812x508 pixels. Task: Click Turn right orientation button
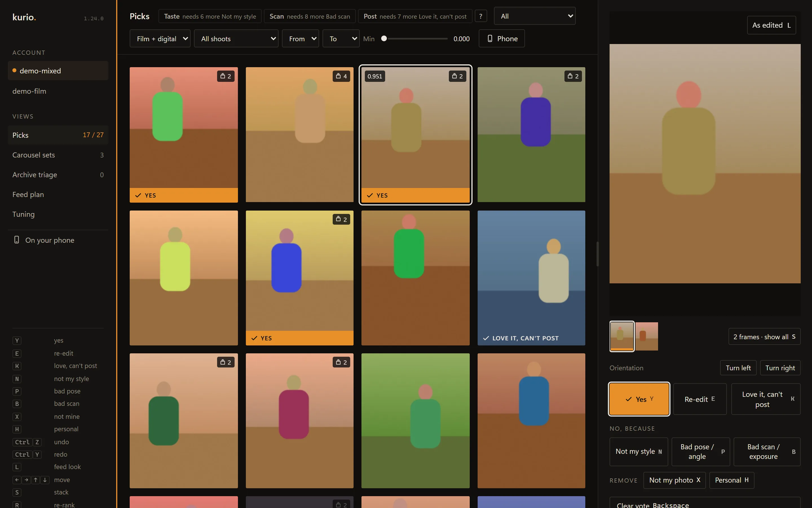[x=780, y=368]
